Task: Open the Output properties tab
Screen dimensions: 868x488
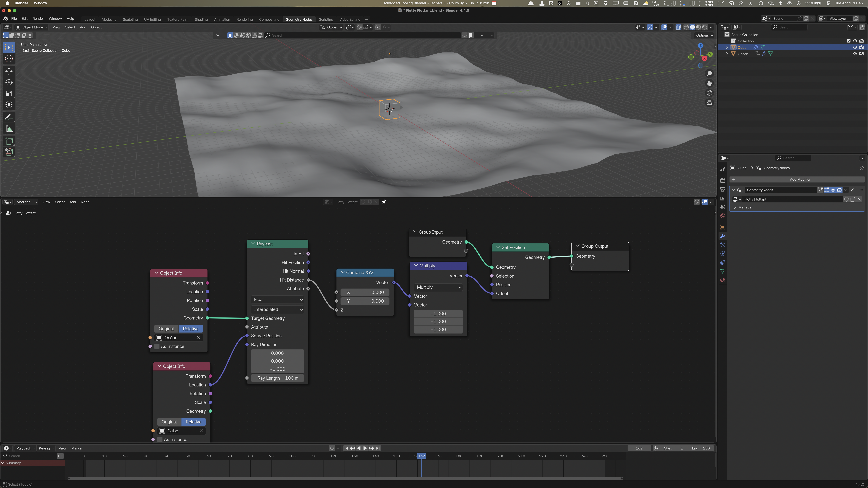Action: click(x=722, y=189)
